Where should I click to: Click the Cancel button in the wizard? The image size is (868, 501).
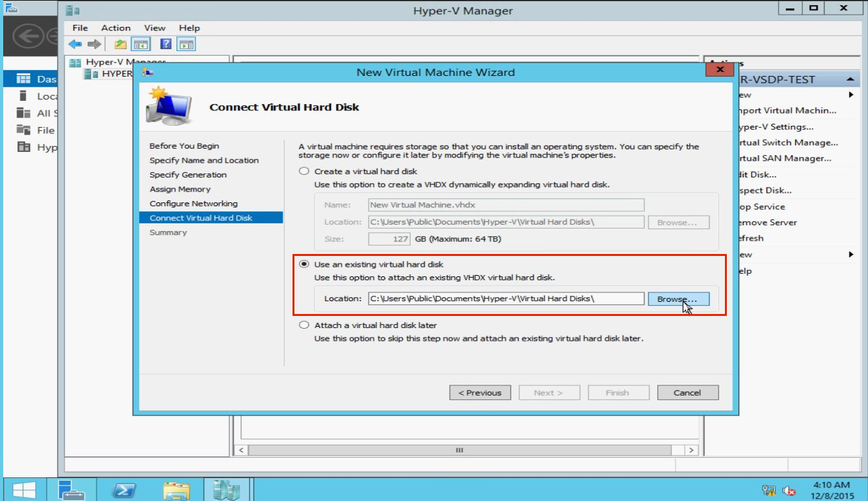[687, 393]
